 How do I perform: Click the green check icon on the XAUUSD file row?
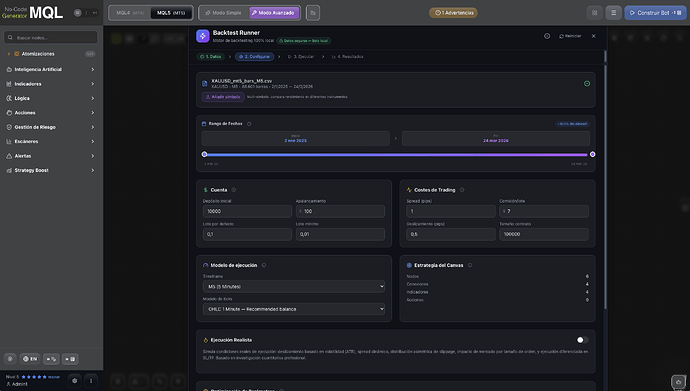[587, 84]
